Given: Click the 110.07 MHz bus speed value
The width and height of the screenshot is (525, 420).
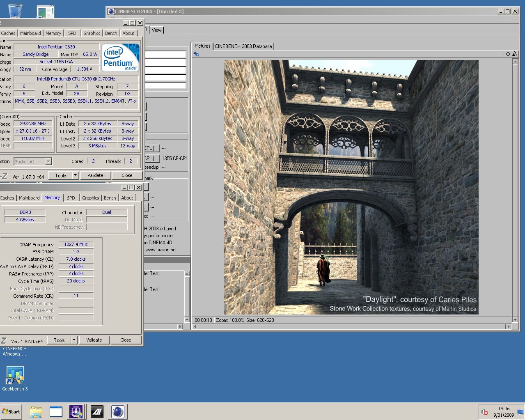Looking at the screenshot, I should click(x=33, y=138).
